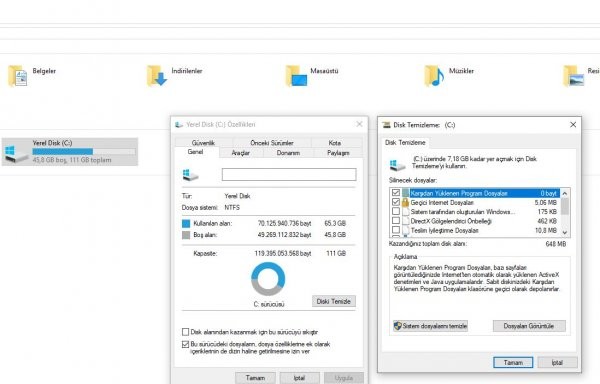Click Uygula in the Properties dialog
Screen dimensions: 600x384
(344, 378)
